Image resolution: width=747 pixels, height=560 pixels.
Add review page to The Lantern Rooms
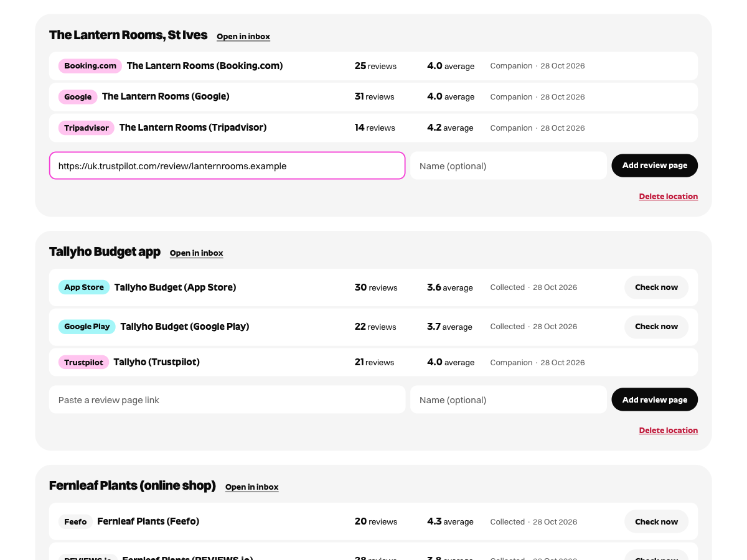(x=655, y=166)
